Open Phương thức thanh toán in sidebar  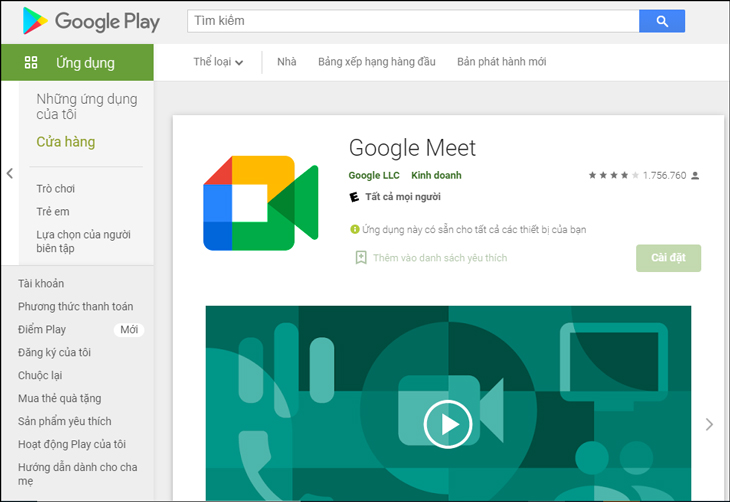pos(75,306)
